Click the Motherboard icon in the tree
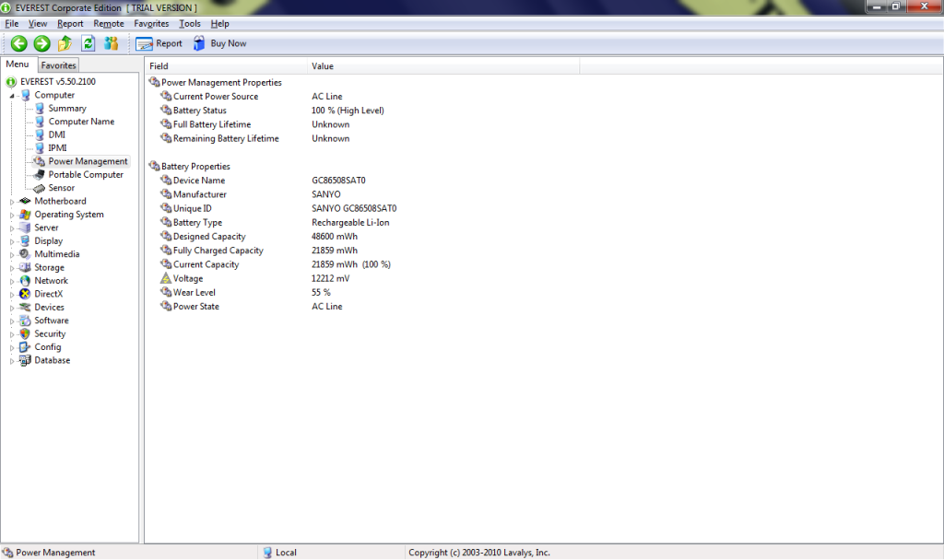This screenshot has width=944, height=560. click(25, 201)
